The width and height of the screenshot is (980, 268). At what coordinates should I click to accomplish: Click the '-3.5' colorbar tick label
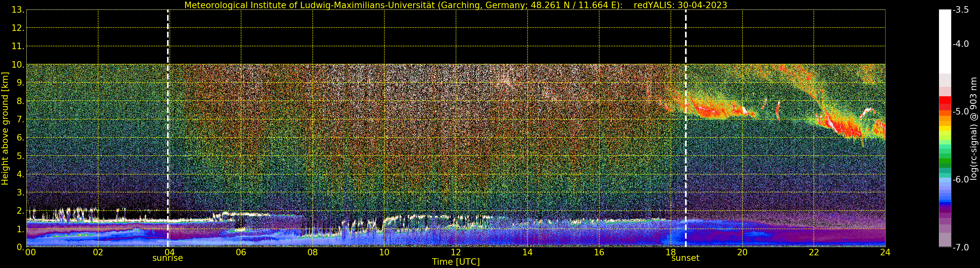coord(960,10)
